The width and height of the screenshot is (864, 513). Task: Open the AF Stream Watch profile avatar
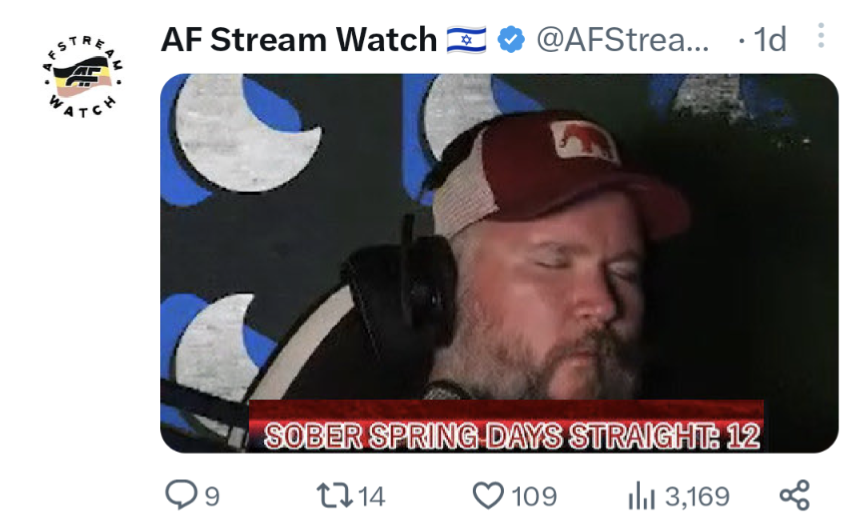pos(83,77)
